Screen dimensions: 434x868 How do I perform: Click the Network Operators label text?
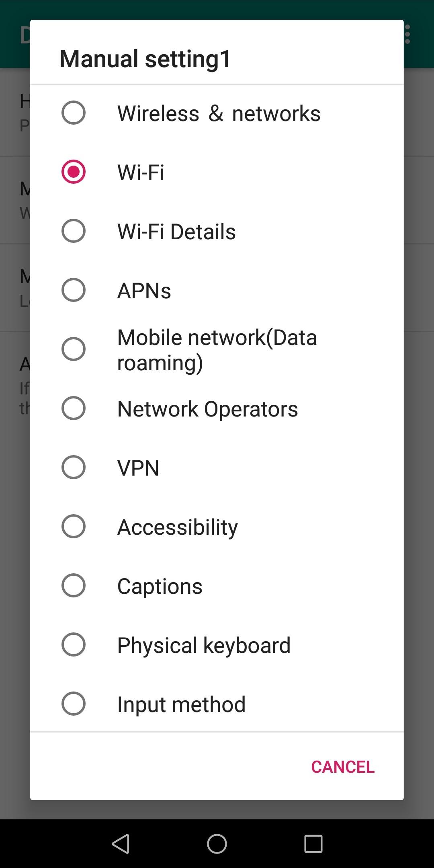point(207,409)
